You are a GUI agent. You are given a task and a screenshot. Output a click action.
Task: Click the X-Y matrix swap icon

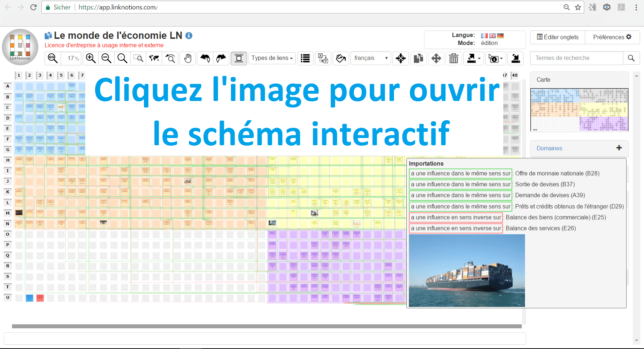323,58
